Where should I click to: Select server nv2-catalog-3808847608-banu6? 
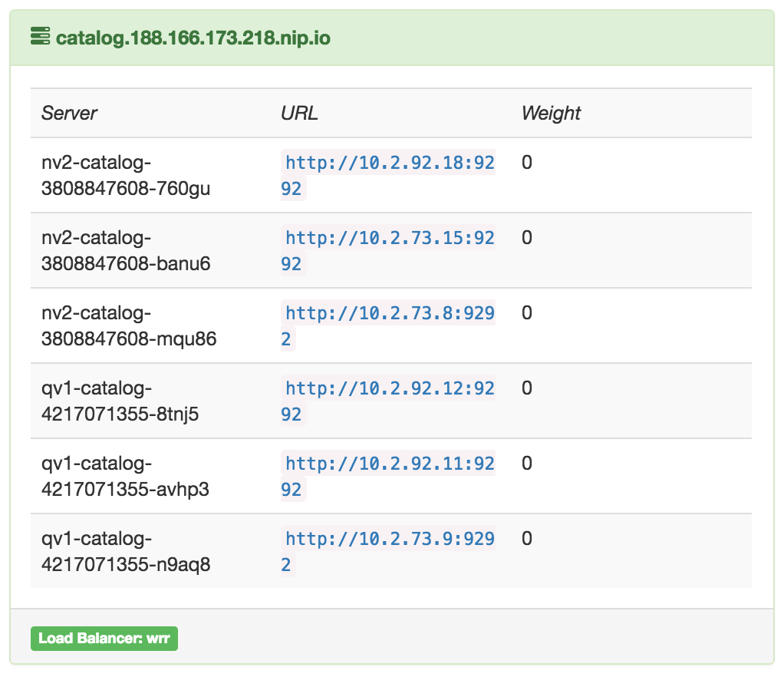tap(126, 250)
